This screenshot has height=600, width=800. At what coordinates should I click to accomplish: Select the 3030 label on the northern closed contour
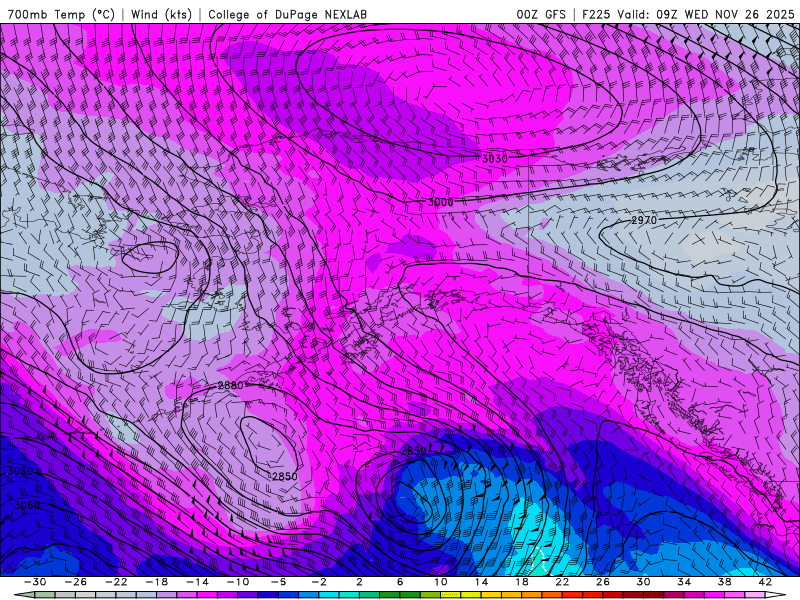[494, 159]
